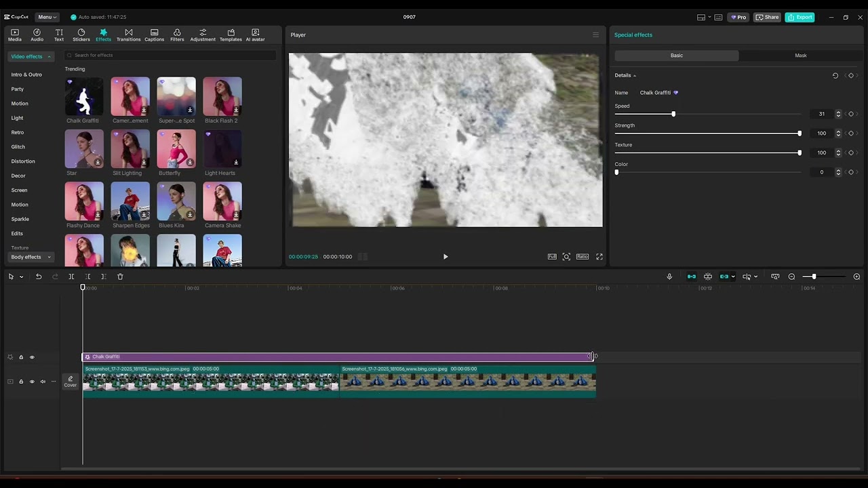Screen dimensions: 868x488
Task: Click the Full preview quality button
Action: [552, 257]
